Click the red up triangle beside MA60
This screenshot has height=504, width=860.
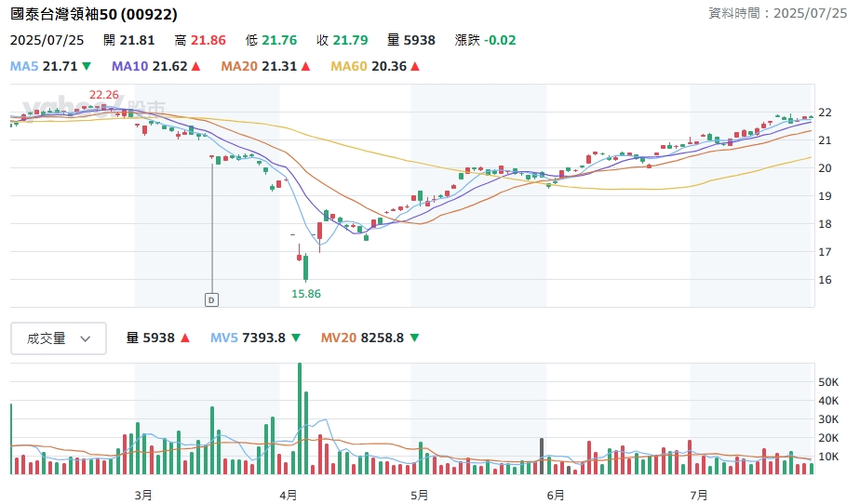[x=415, y=67]
